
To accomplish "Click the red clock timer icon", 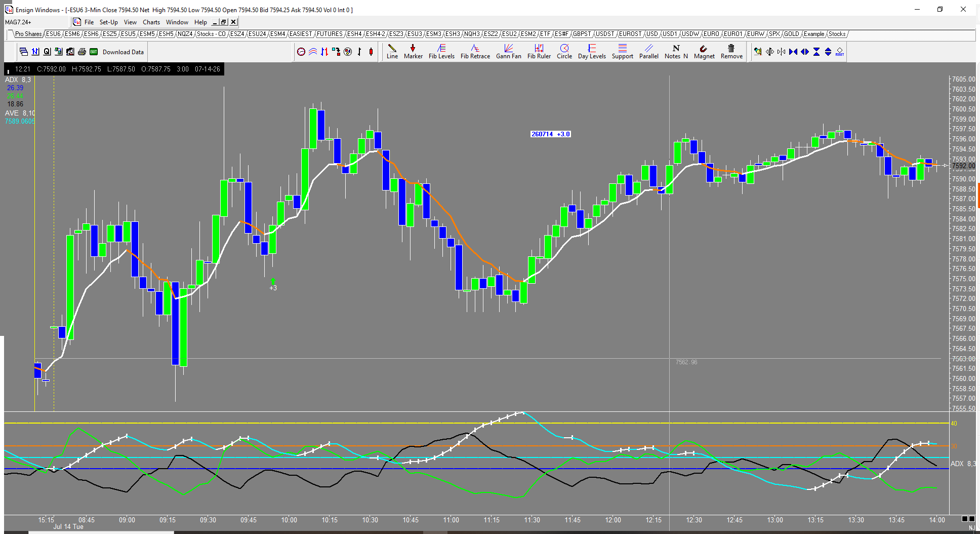I will (301, 52).
